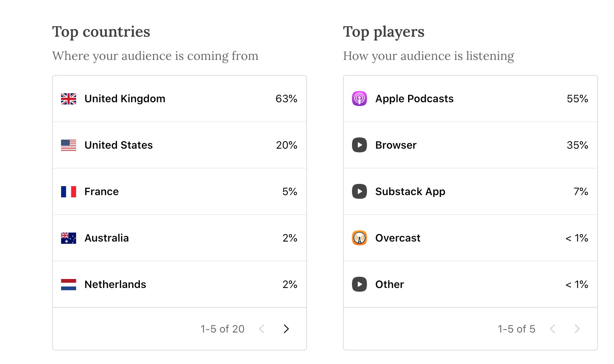Click the Browser play icon
The height and width of the screenshot is (364, 614).
(359, 145)
